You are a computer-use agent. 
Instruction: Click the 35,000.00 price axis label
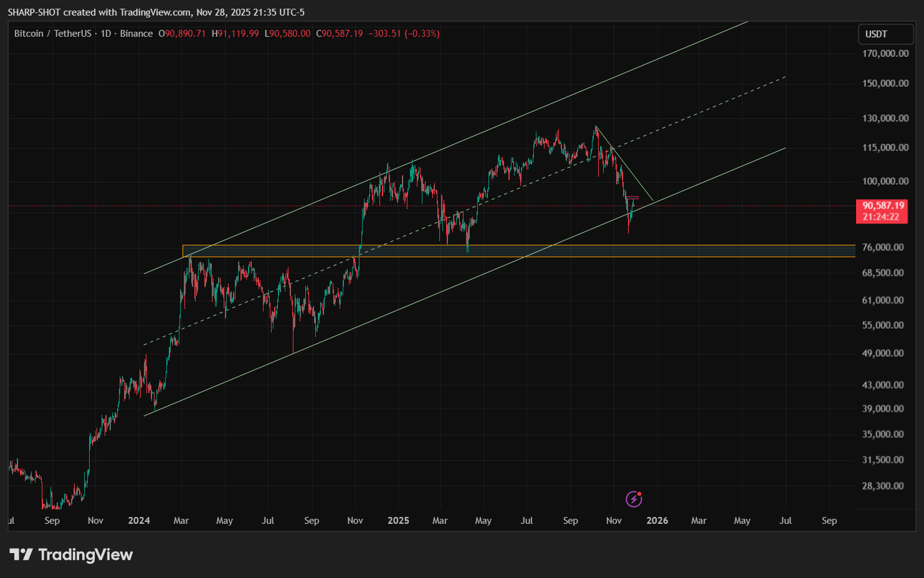pos(883,434)
